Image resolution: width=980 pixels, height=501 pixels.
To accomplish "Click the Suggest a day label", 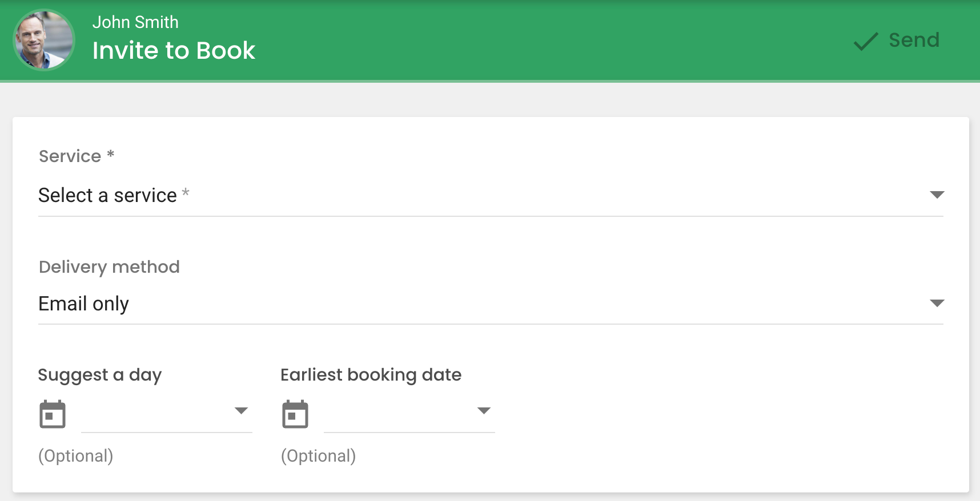I will [100, 375].
